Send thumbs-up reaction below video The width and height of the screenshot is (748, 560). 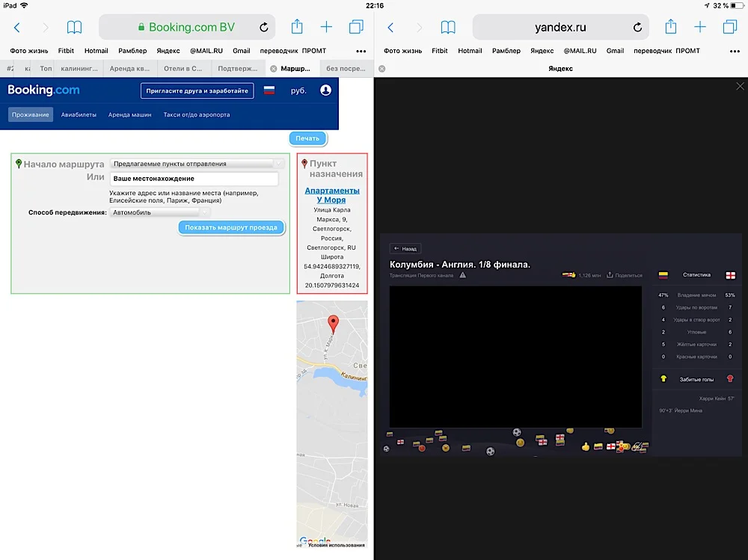point(586,446)
